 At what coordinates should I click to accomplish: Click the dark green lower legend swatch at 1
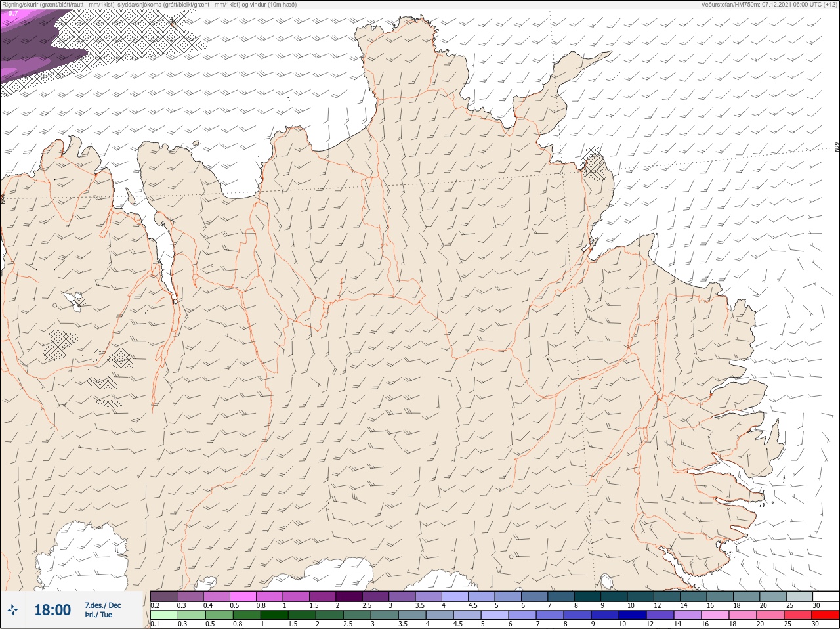point(274,615)
